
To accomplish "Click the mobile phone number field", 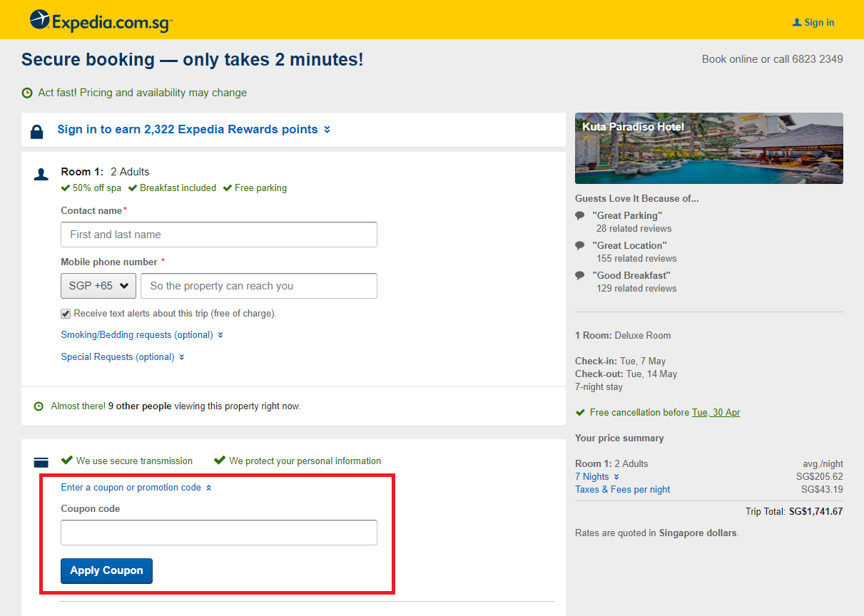I will click(259, 286).
